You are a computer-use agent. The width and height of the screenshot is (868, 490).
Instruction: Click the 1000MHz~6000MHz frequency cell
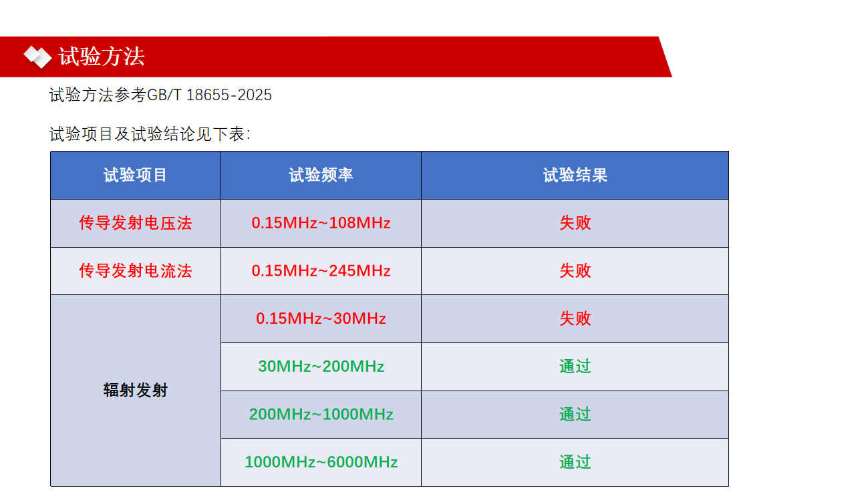tap(321, 462)
